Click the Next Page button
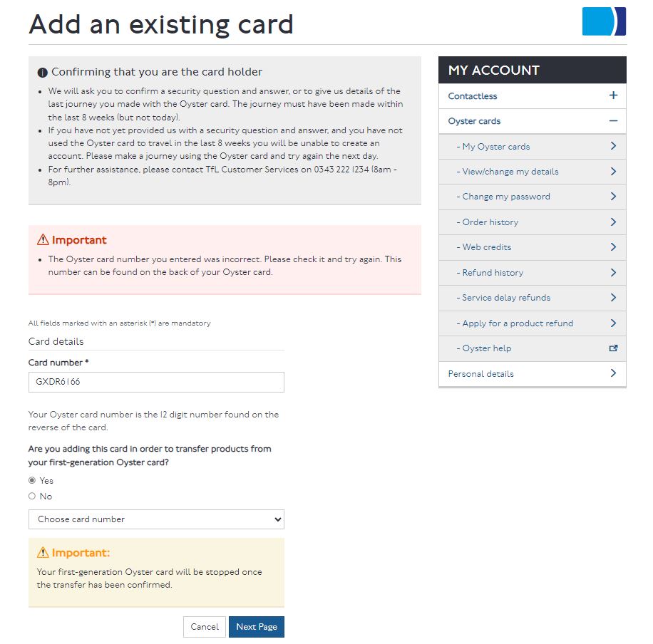Screen dimensions: 653x644 pyautogui.click(x=257, y=627)
